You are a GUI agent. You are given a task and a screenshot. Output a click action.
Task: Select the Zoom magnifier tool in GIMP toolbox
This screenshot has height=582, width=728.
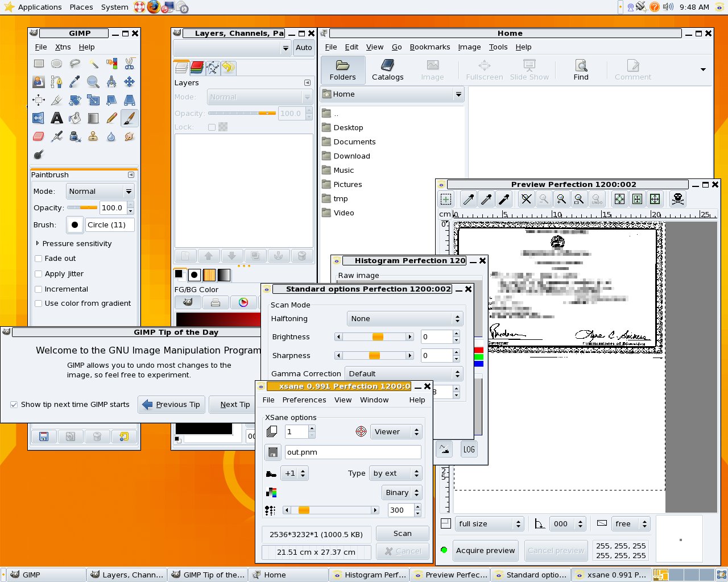(x=93, y=82)
